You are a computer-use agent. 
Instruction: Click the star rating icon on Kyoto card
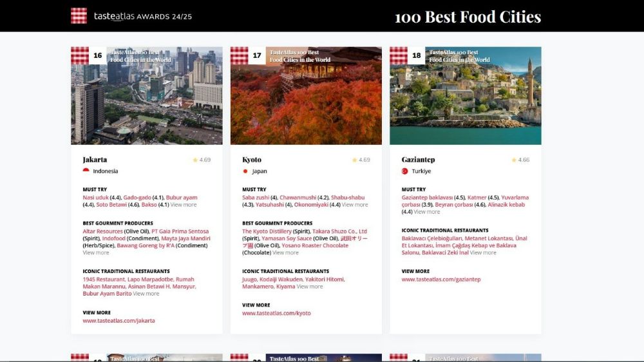(x=354, y=160)
